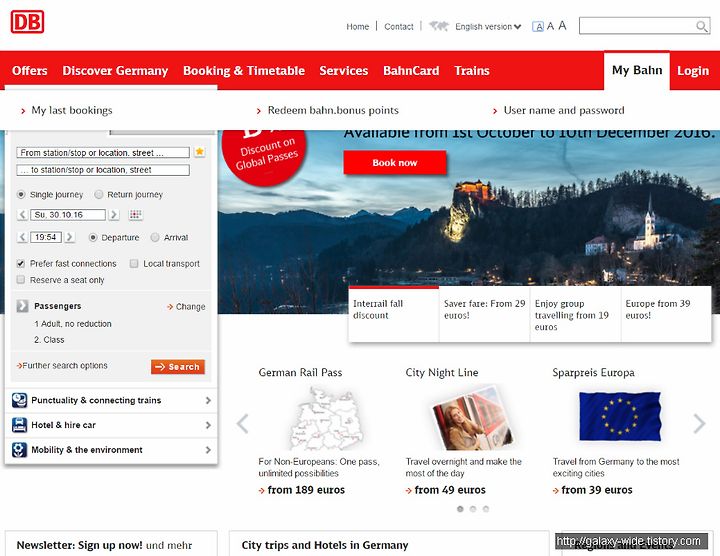Viewport: 720px width, 556px height.
Task: Step date forward one day
Action: point(114,214)
